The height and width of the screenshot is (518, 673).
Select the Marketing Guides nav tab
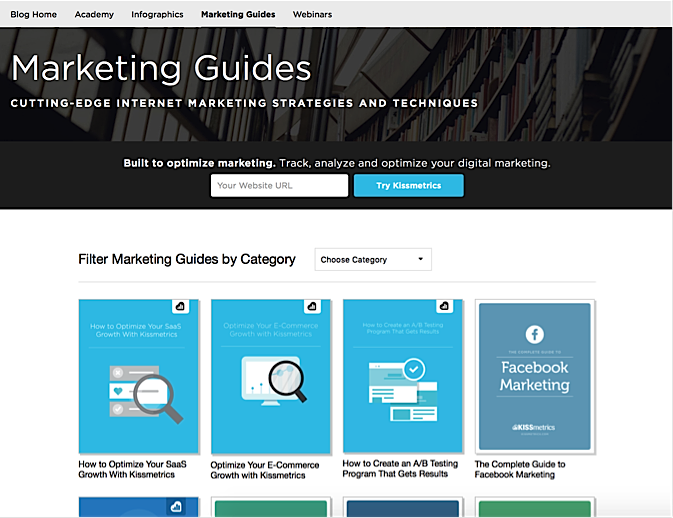(x=238, y=14)
